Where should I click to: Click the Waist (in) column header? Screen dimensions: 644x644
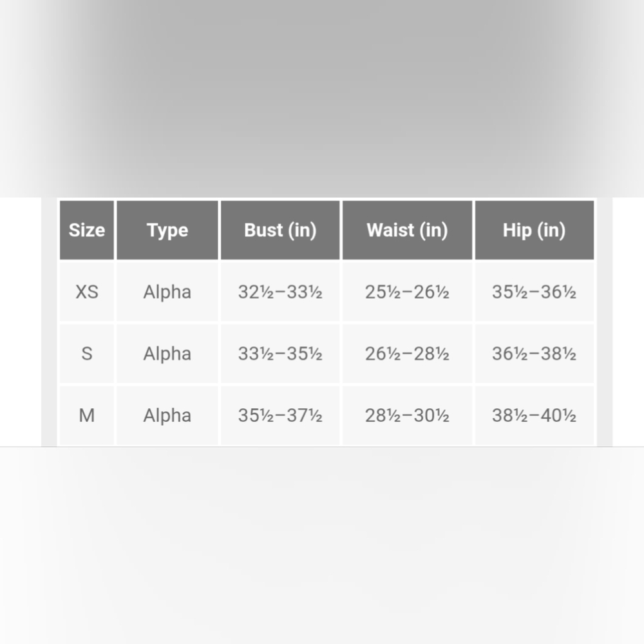pos(407,230)
